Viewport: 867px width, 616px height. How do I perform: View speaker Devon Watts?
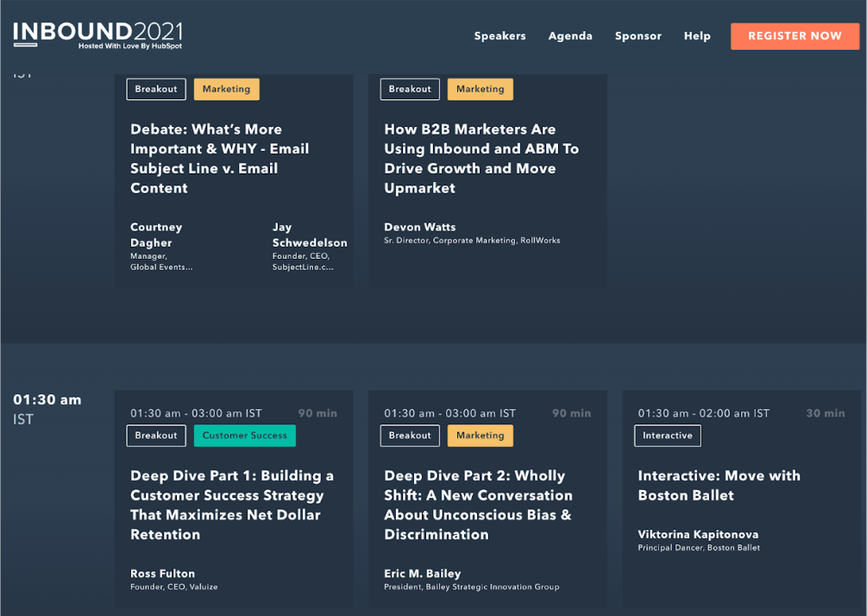pos(419,227)
